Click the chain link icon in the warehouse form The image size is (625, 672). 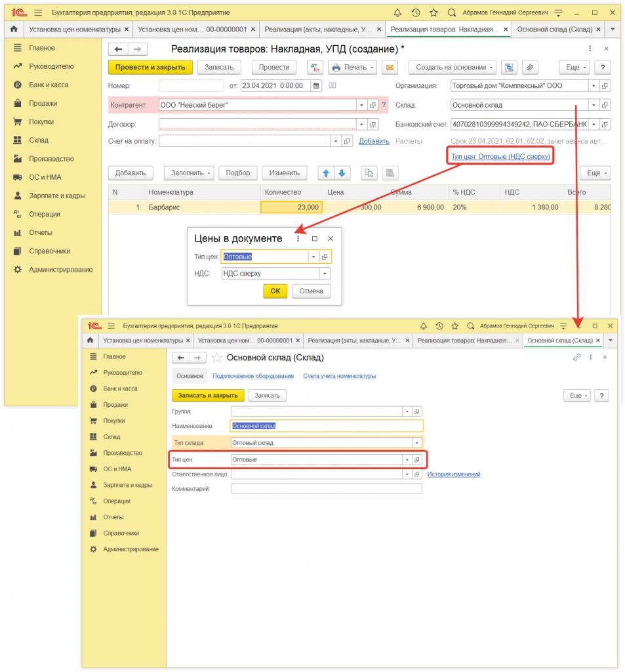point(576,358)
